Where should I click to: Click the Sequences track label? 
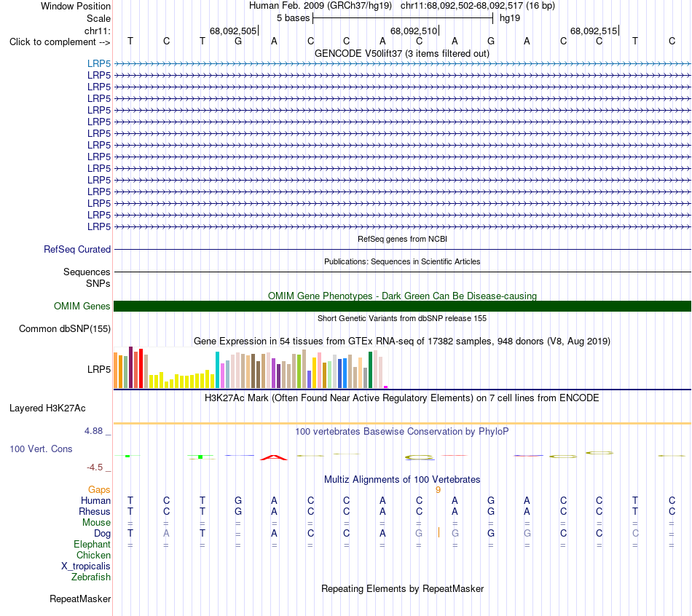click(87, 272)
